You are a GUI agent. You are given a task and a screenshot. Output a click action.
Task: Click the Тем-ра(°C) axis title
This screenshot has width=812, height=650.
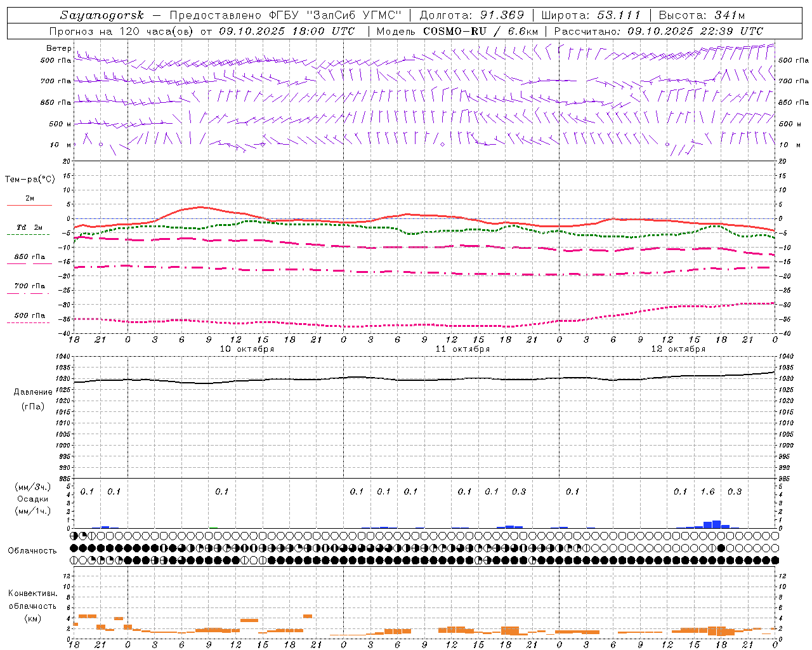30,180
